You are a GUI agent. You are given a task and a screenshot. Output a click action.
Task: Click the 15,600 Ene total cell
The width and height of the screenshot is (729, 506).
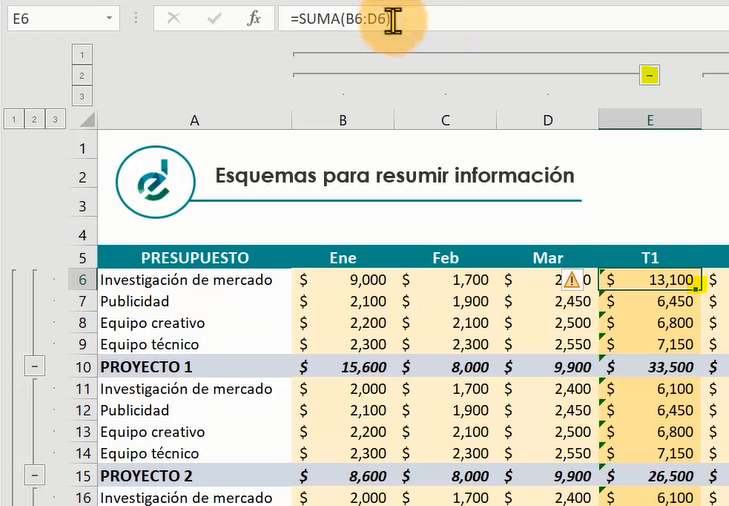[343, 367]
